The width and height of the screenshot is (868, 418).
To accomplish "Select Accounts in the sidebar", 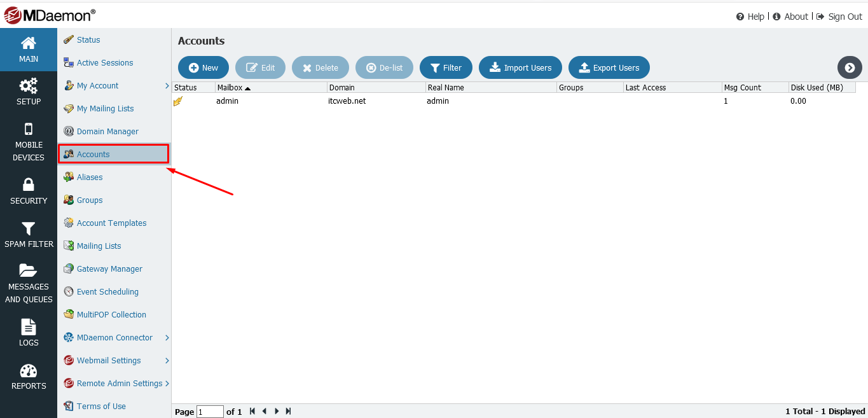I will click(x=114, y=154).
